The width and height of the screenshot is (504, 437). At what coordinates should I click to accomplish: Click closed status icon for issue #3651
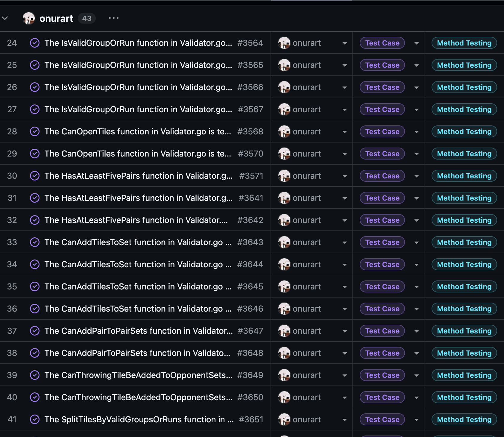[35, 420]
